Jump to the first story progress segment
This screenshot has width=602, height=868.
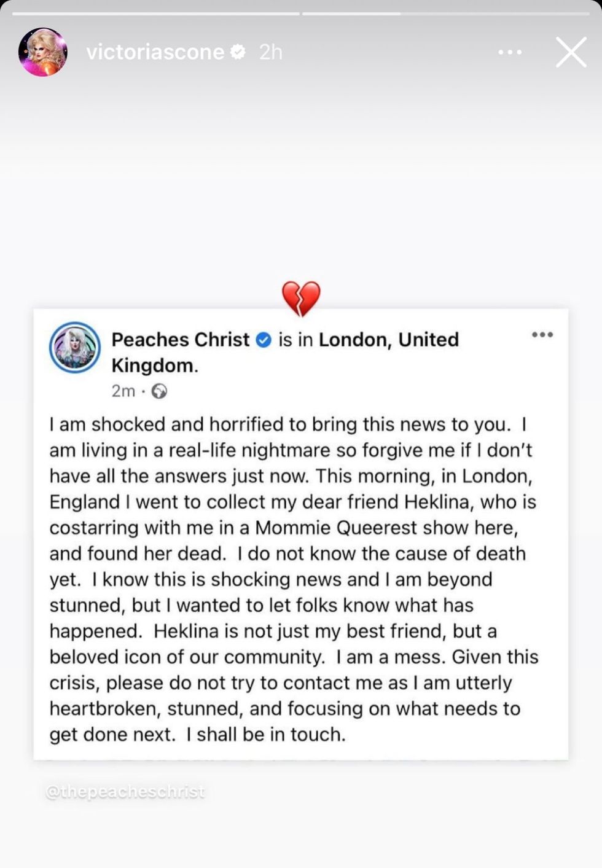(156, 13)
